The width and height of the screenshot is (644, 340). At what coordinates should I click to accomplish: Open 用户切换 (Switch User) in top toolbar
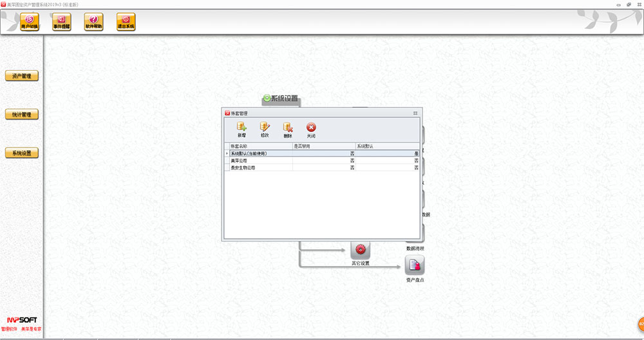(x=30, y=23)
